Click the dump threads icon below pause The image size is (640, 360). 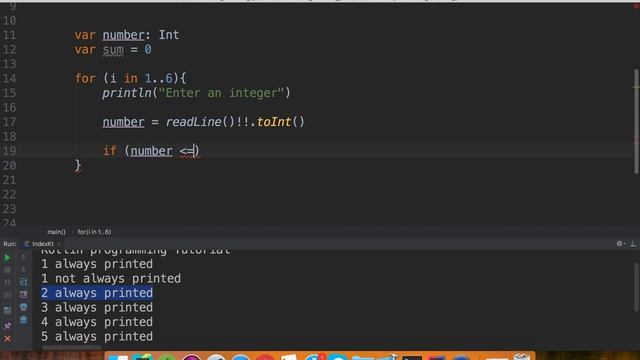click(7, 295)
